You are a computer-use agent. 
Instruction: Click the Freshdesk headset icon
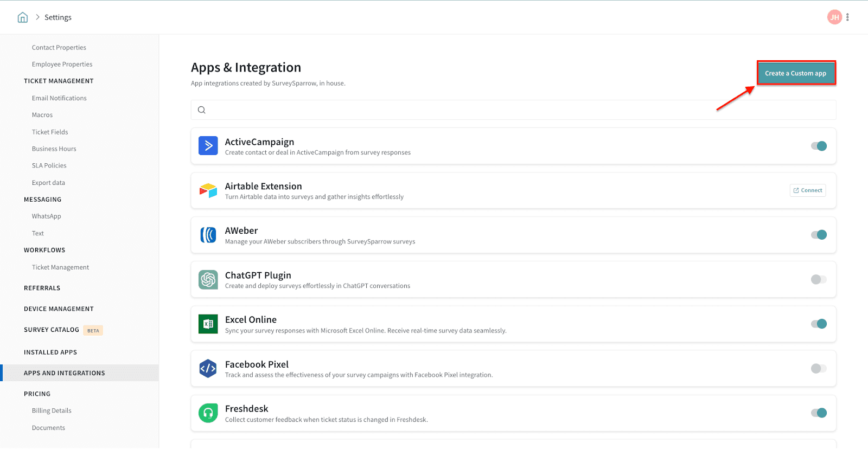(208, 413)
